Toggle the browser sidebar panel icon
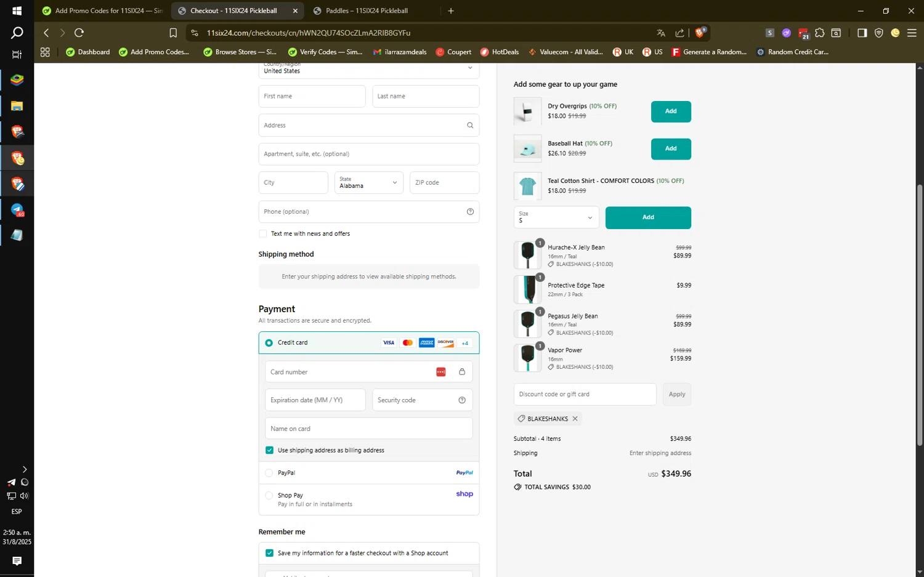 tap(862, 33)
